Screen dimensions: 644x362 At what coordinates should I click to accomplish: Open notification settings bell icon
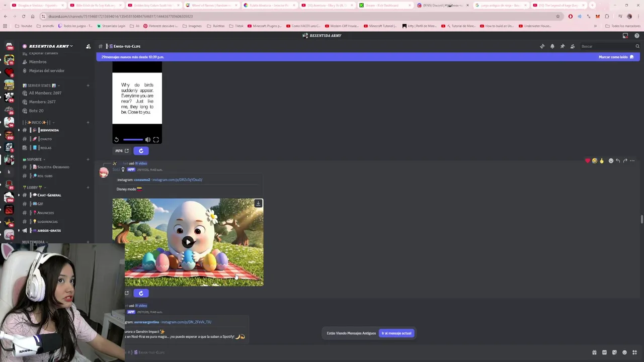click(552, 46)
